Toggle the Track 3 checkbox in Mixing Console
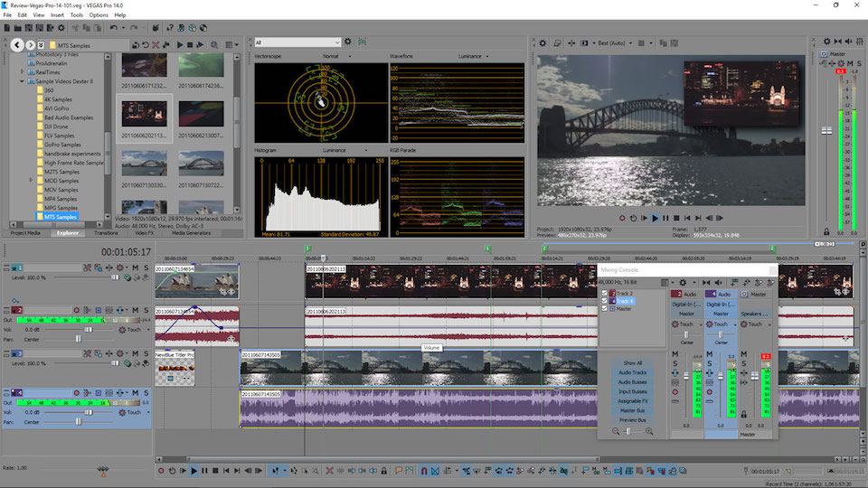The height and width of the screenshot is (488, 868). coord(605,293)
